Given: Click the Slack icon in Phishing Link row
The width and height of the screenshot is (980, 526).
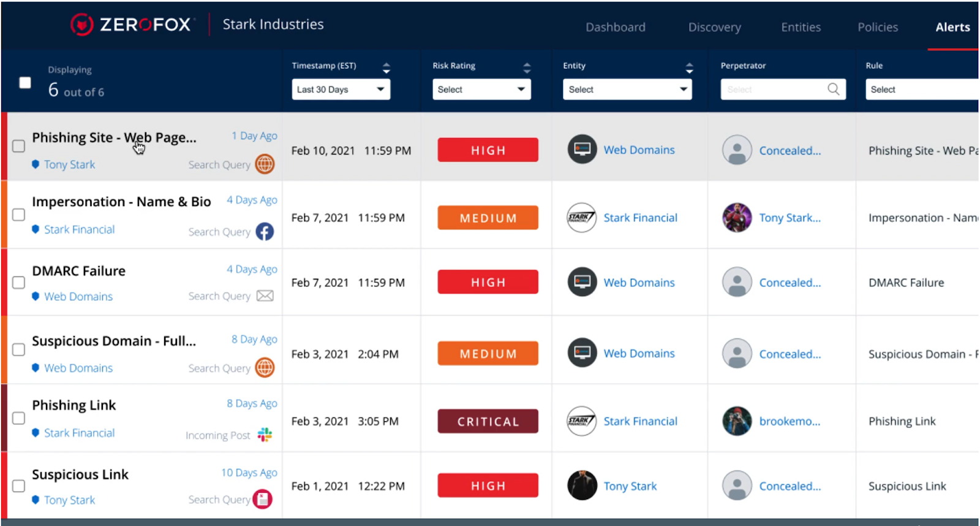Looking at the screenshot, I should click(x=265, y=435).
